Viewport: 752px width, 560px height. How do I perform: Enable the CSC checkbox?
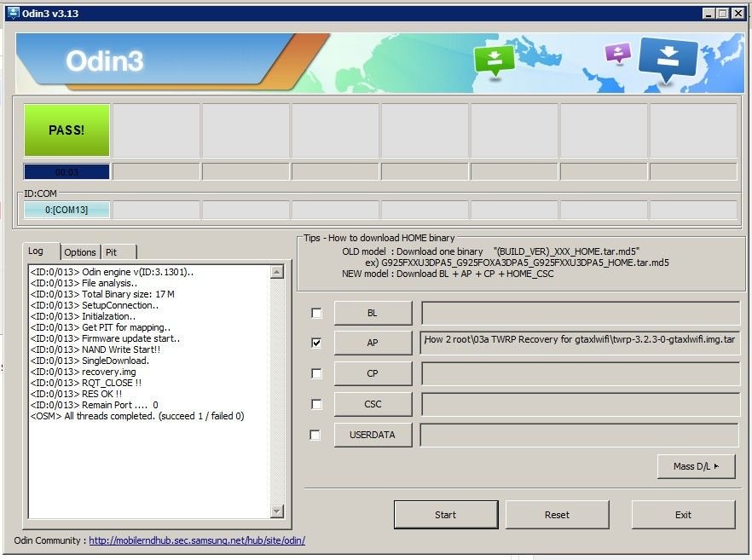tap(316, 404)
